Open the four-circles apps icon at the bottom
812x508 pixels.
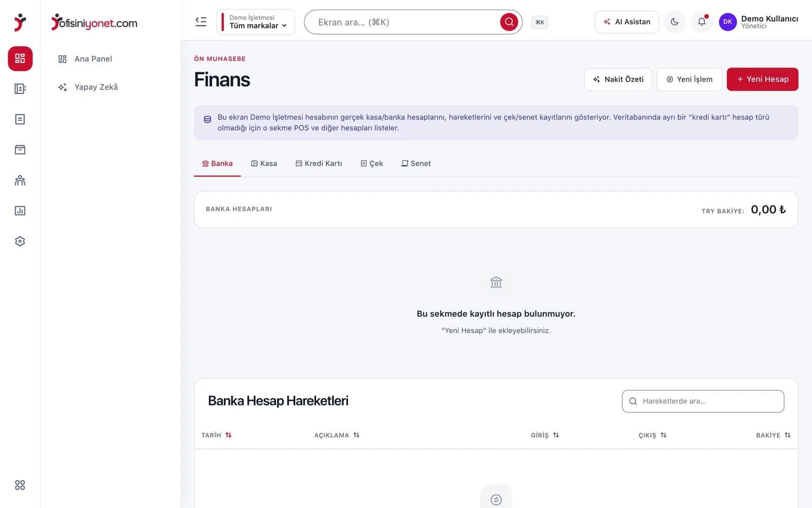point(20,485)
